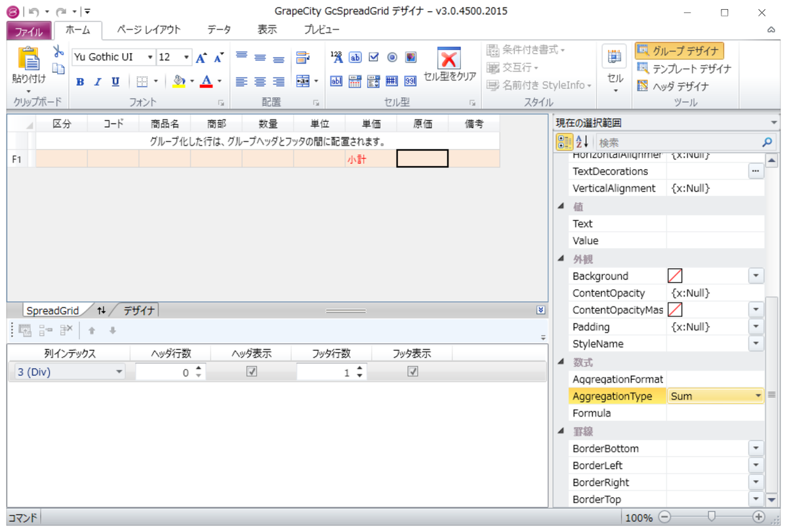Toggle the フッタ表示 checkbox
This screenshot has width=787, height=532.
tap(413, 372)
